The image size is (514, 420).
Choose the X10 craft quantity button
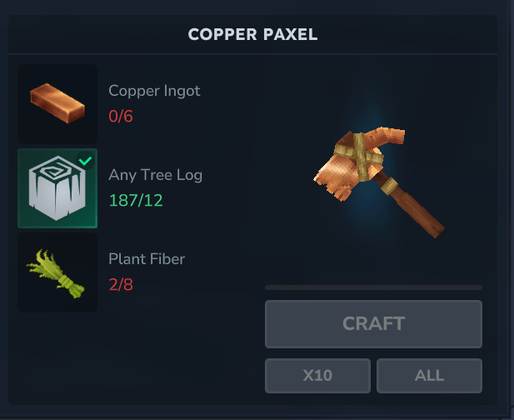[x=317, y=376]
